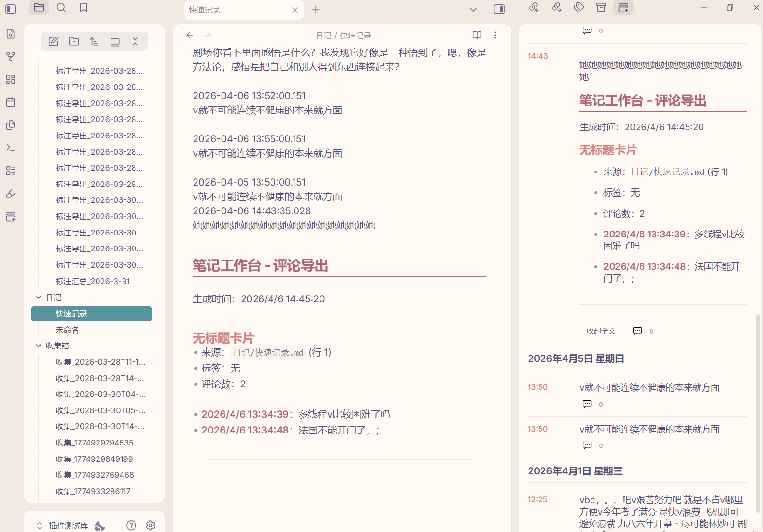Open the note's more options menu

(x=495, y=35)
